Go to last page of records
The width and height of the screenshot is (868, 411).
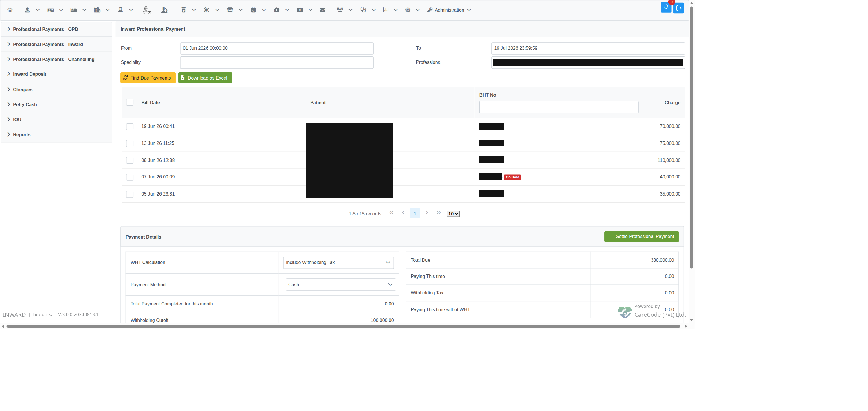tap(439, 213)
